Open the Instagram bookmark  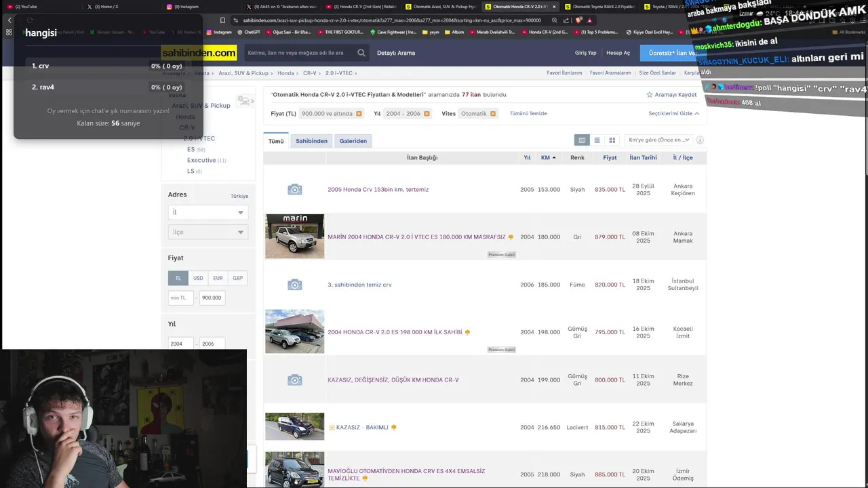tap(219, 32)
